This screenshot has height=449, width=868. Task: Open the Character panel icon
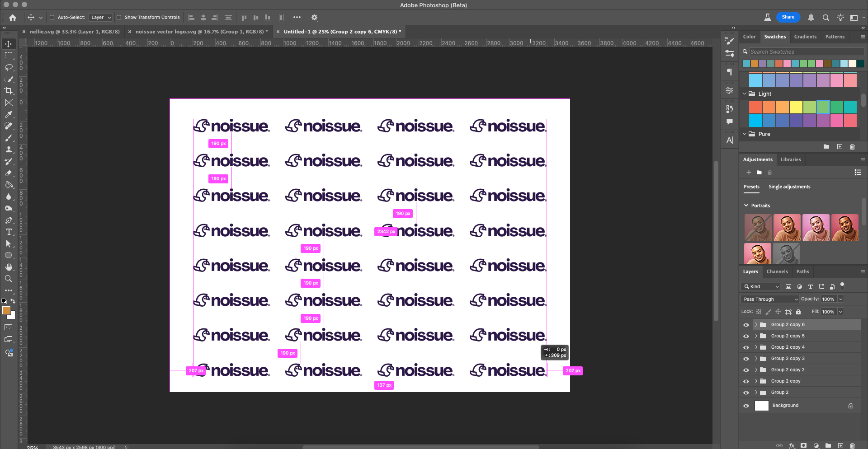pos(730,140)
